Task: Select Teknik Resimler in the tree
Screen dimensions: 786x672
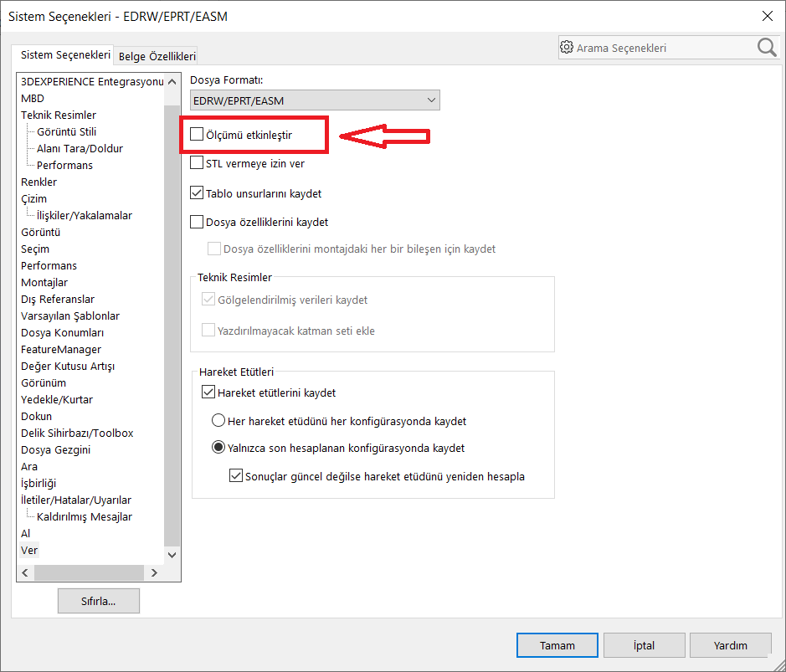Action: 59,115
